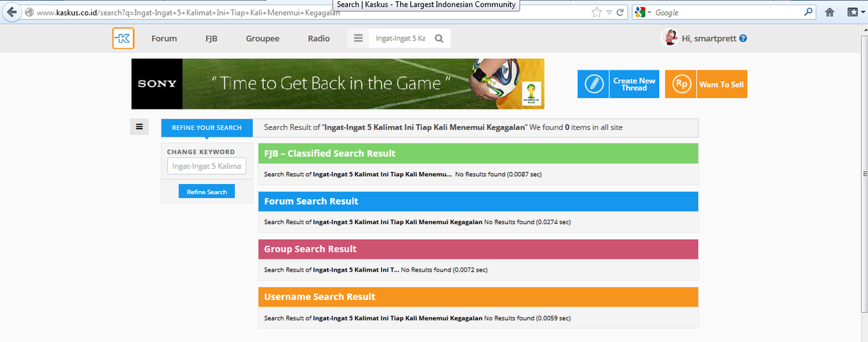Screen dimensions: 868x342
Task: Click the blue help question mark icon
Action: (x=743, y=39)
